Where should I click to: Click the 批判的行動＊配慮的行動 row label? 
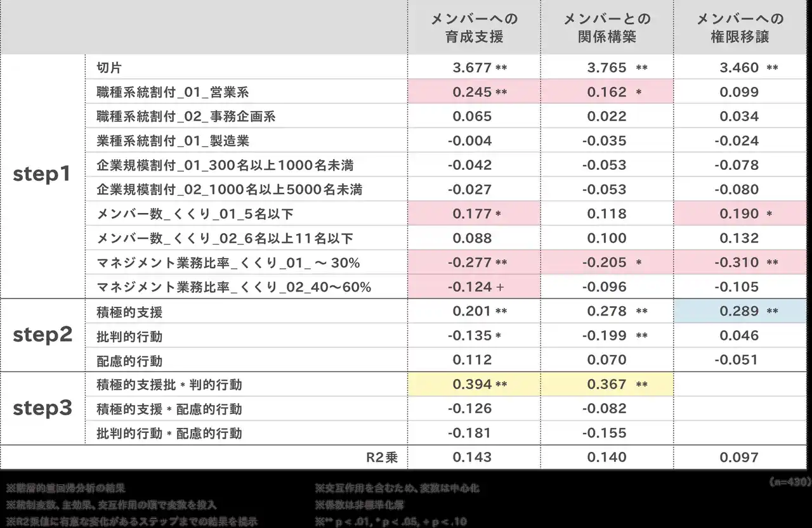point(169,434)
